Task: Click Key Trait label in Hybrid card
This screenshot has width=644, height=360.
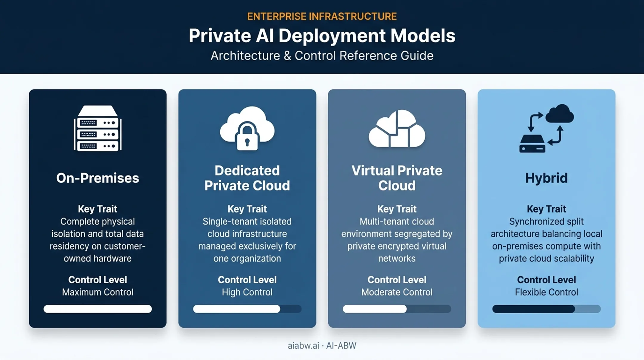Action: [x=547, y=209]
